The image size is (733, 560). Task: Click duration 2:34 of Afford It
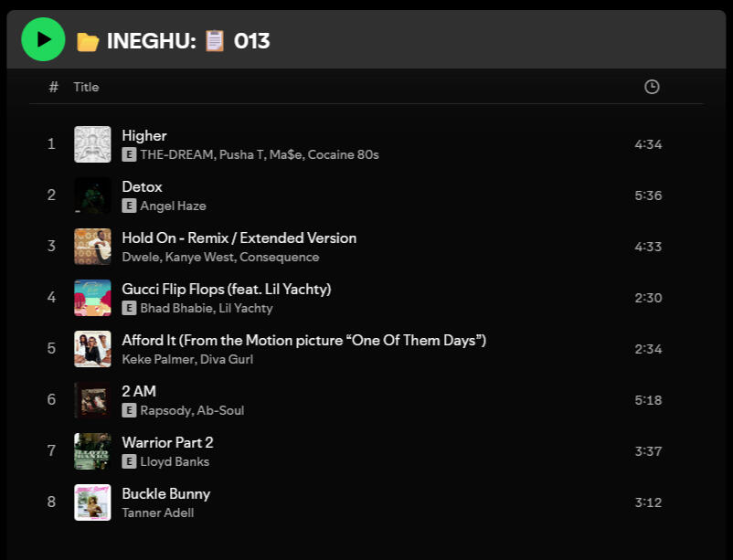[648, 349]
